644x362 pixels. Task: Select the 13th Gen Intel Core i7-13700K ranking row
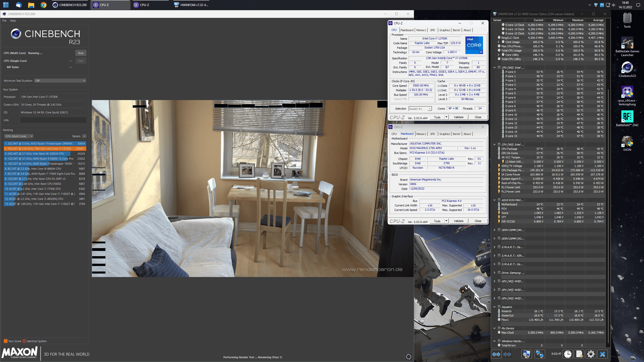[x=45, y=149]
